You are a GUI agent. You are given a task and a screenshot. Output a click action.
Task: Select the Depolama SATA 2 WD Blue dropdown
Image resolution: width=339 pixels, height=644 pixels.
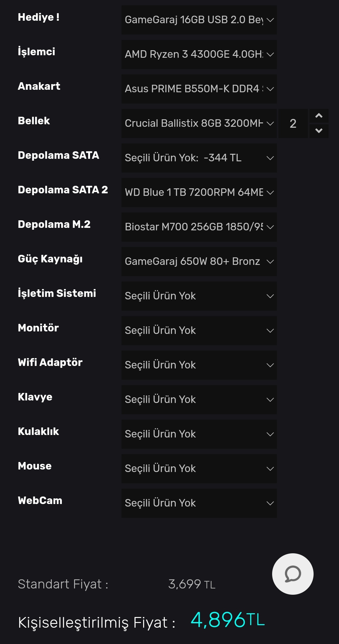click(x=199, y=192)
